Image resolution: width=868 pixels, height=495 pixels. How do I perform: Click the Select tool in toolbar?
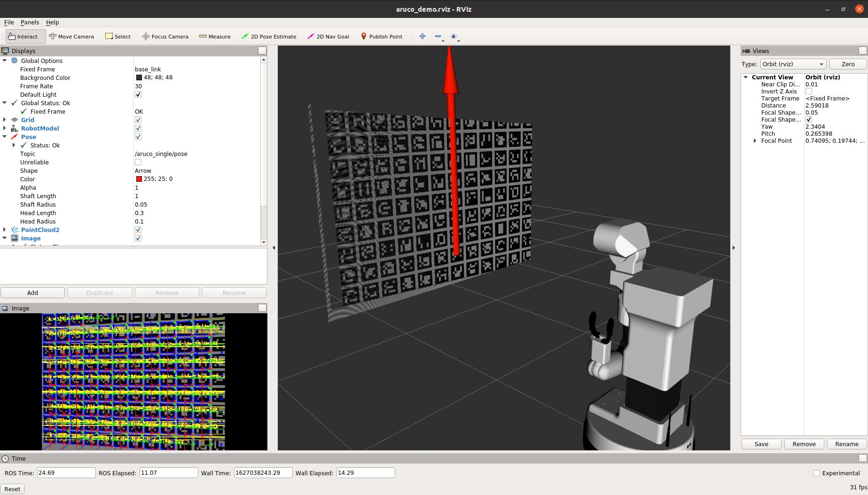coord(118,36)
